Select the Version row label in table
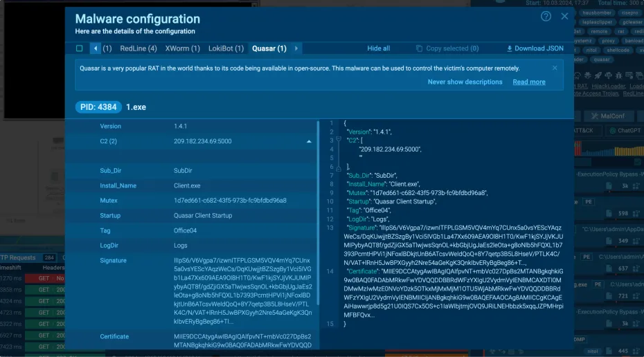Viewport: 644px width, 357px height. point(111,127)
